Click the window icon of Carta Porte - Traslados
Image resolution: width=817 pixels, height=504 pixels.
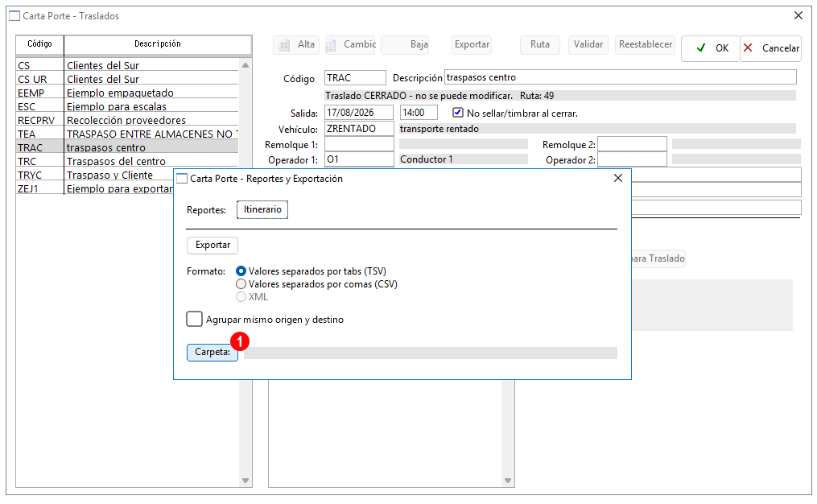click(x=14, y=16)
